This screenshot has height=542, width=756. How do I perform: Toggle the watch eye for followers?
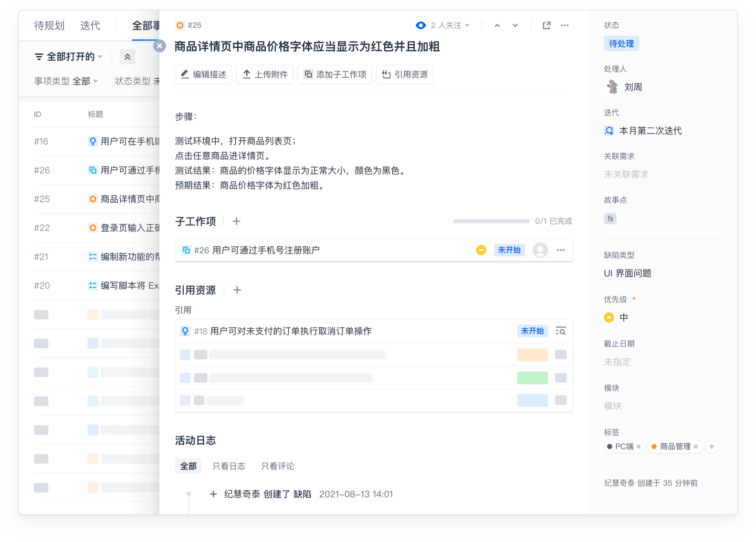click(420, 25)
